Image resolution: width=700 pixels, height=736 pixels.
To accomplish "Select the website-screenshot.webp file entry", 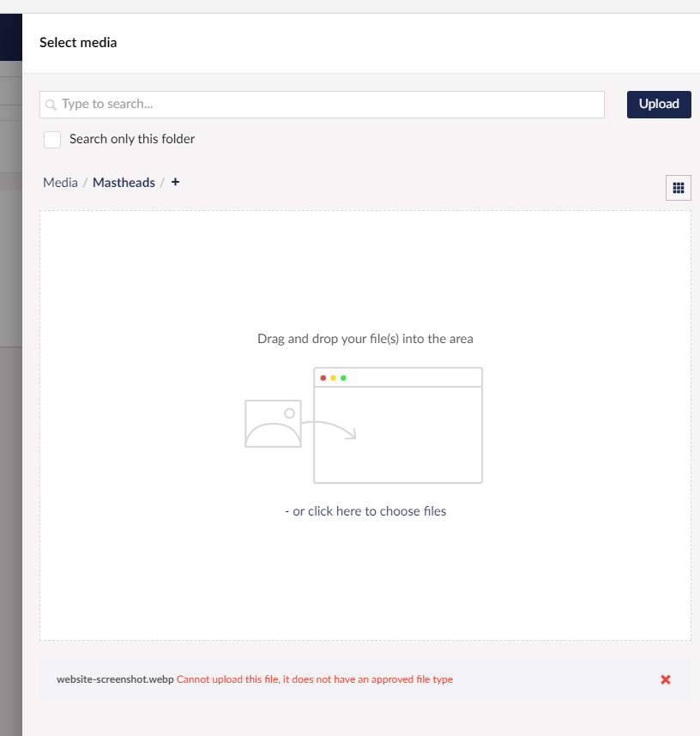I will coord(113,679).
